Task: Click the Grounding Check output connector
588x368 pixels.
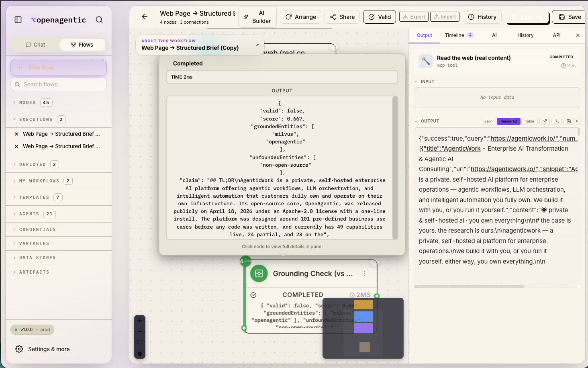Action: [377, 296]
